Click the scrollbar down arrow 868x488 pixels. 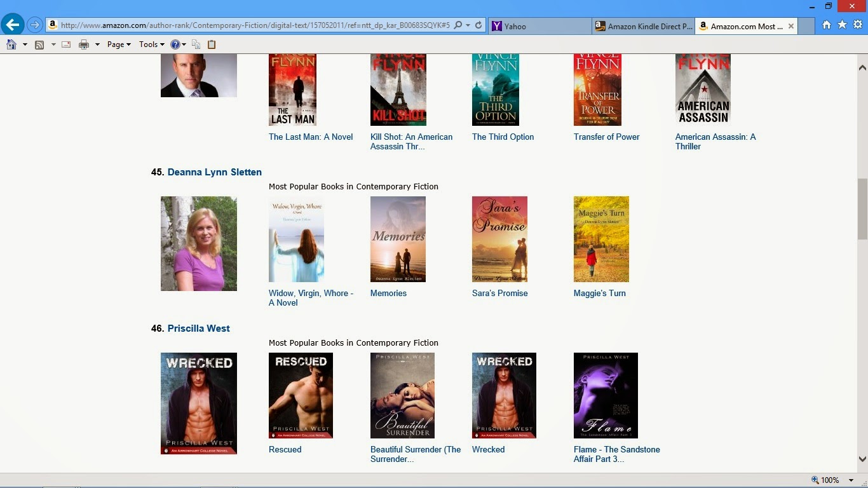[x=862, y=459]
